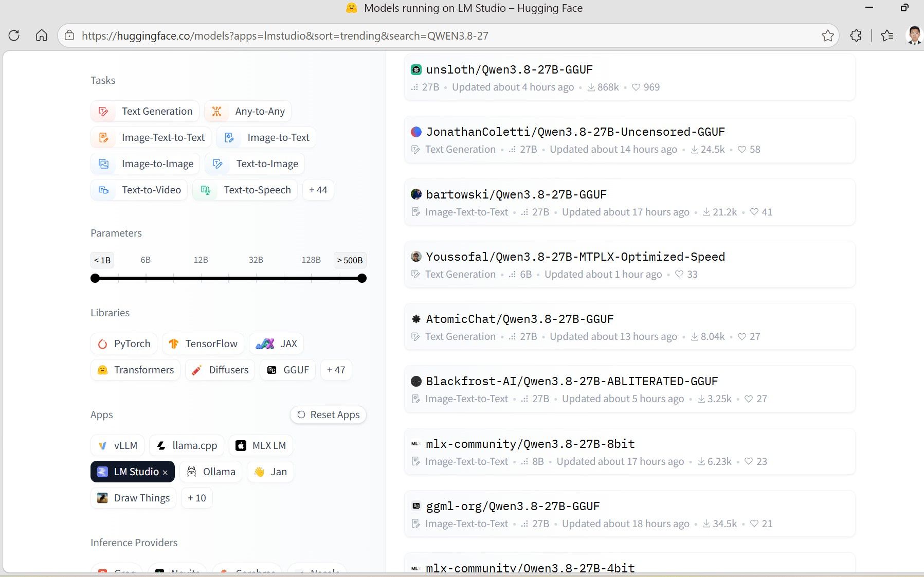
Task: Go to the browser home page icon
Action: coord(42,35)
